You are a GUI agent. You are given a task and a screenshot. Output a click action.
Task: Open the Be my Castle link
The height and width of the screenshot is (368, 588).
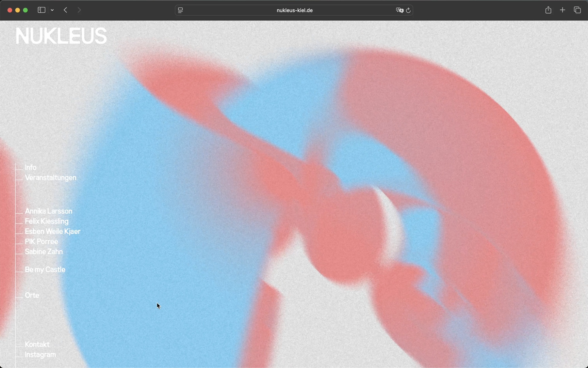pyautogui.click(x=45, y=270)
